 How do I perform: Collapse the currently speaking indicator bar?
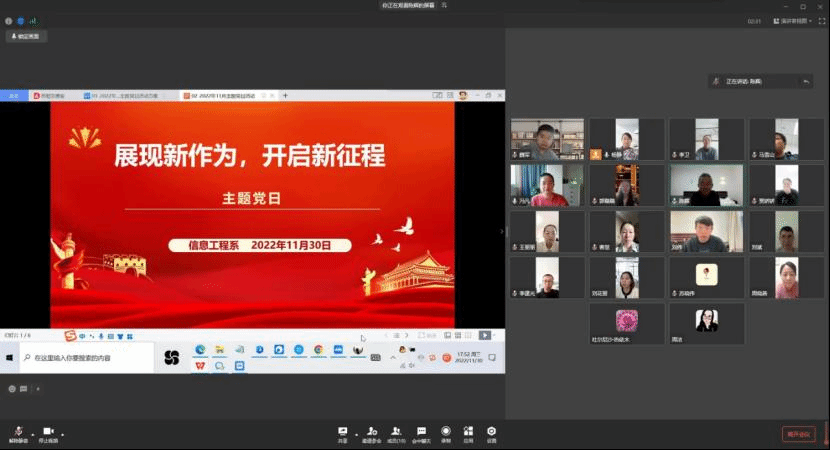pyautogui.click(x=806, y=81)
